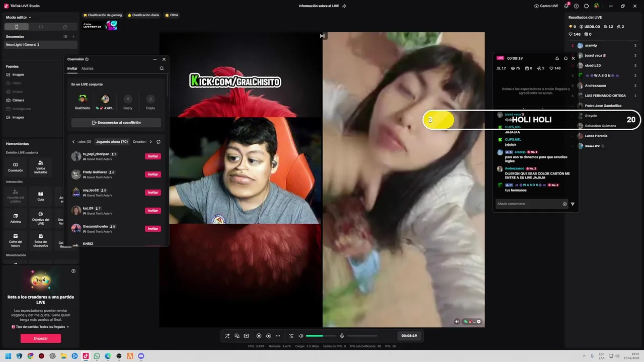
Task: Open the Modo editor dropdown
Action: pyautogui.click(x=19, y=17)
